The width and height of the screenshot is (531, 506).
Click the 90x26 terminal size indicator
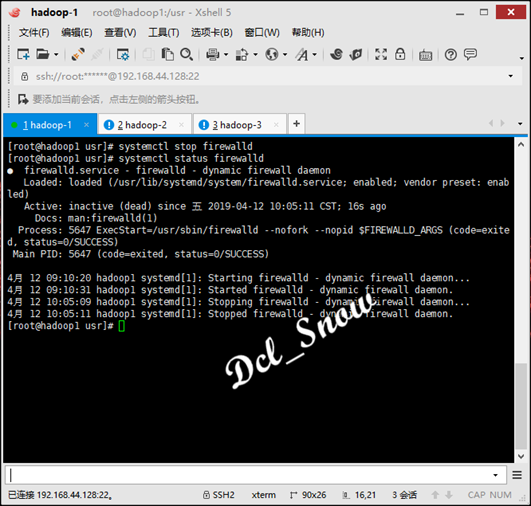click(308, 495)
